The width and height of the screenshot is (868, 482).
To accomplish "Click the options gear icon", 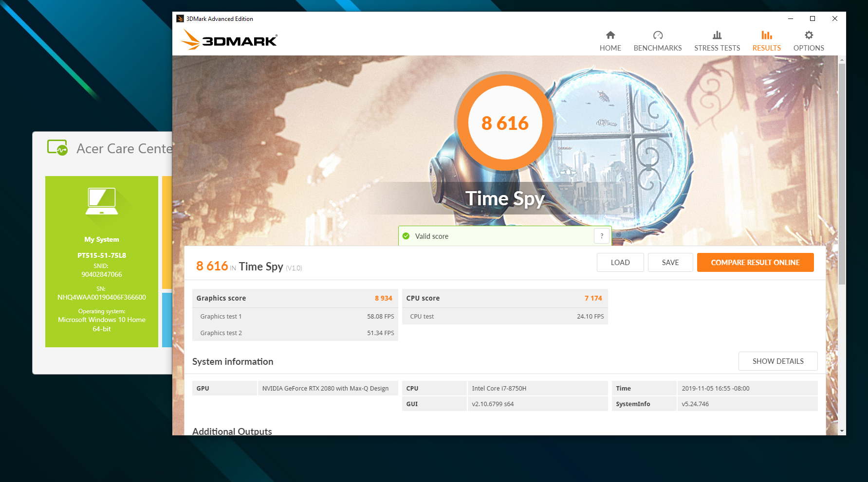I will click(809, 35).
